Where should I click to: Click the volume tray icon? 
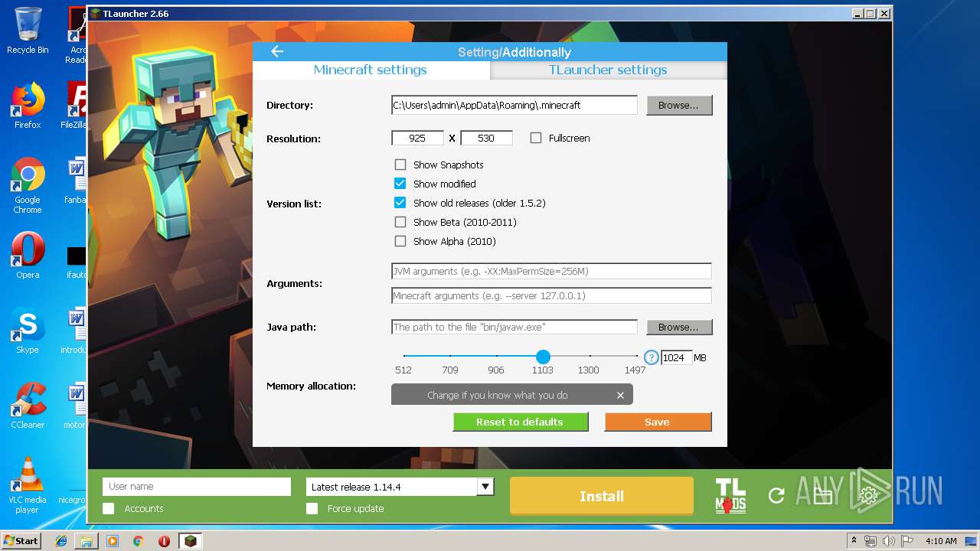887,541
